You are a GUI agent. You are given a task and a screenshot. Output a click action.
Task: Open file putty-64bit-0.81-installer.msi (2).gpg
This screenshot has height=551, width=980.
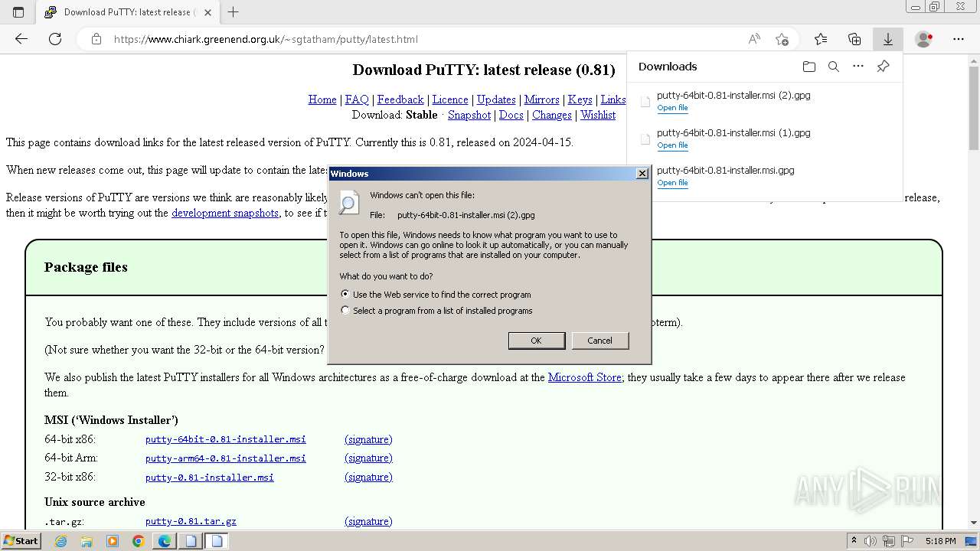click(672, 108)
